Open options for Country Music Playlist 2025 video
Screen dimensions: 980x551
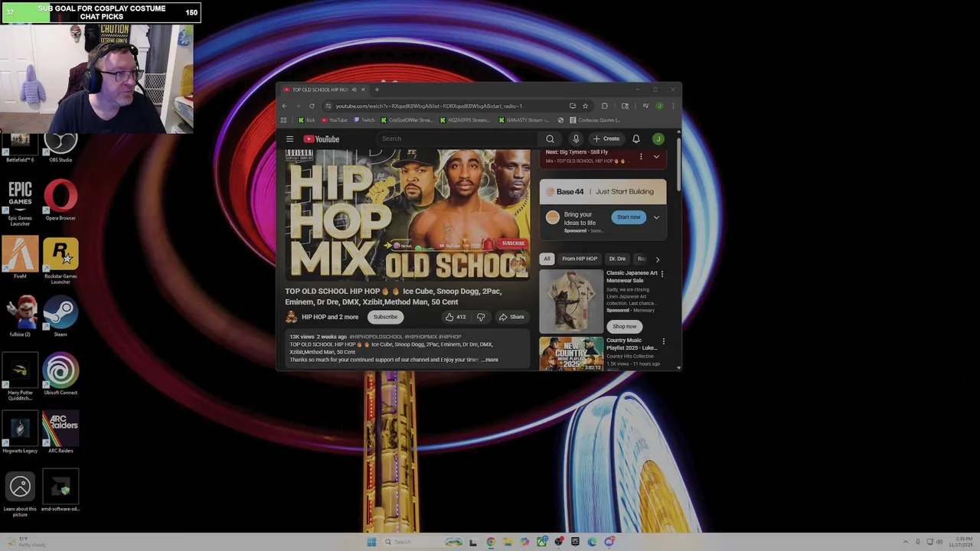(x=663, y=341)
